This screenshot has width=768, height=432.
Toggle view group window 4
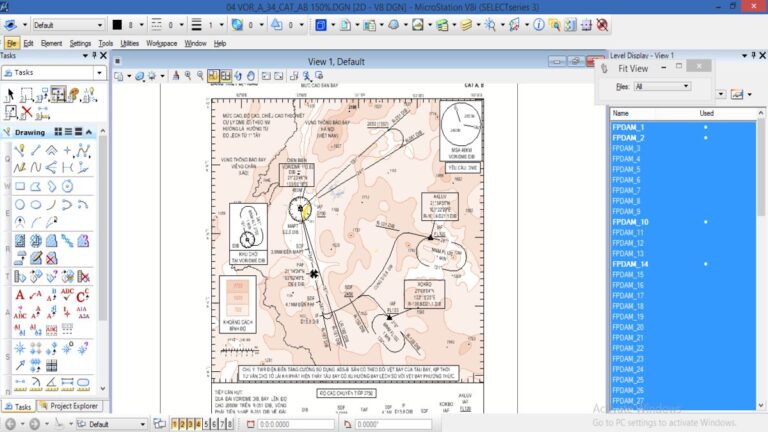tap(198, 424)
